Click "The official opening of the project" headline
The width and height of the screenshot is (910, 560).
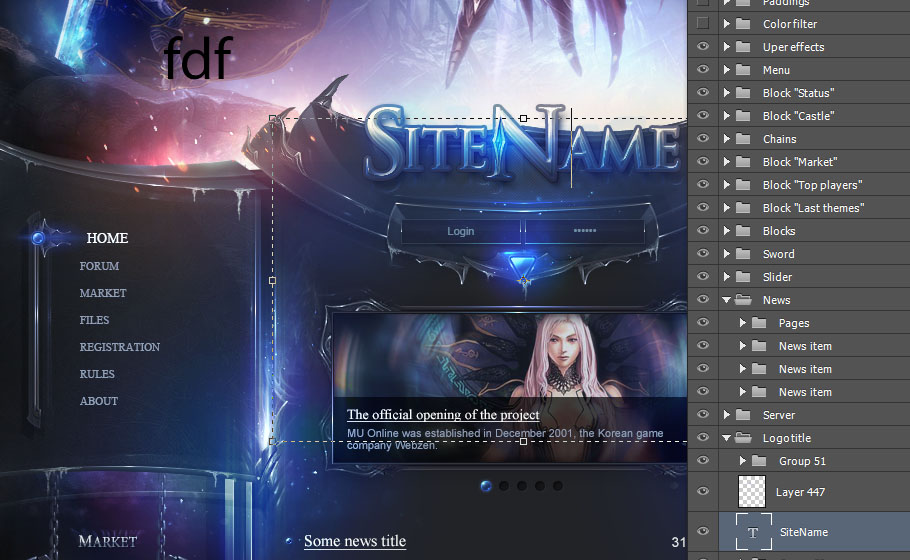click(443, 414)
